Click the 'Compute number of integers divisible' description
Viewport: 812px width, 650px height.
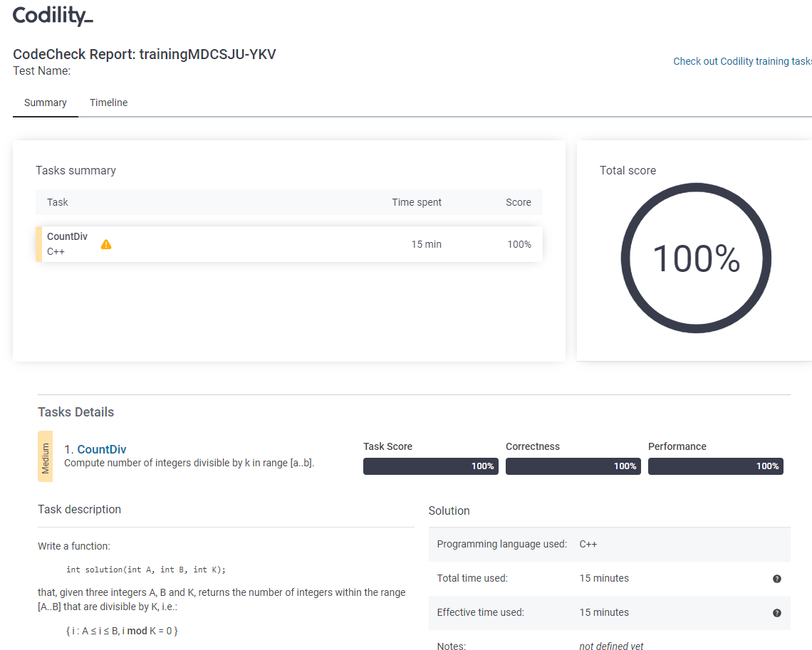click(x=189, y=463)
